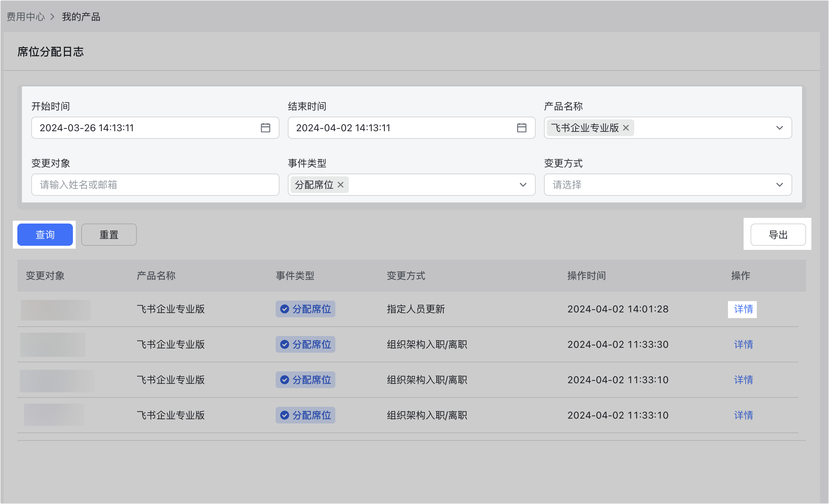Open 详情 for the 11:33:10 third row
Viewport: 829px width, 504px height.
743,380
